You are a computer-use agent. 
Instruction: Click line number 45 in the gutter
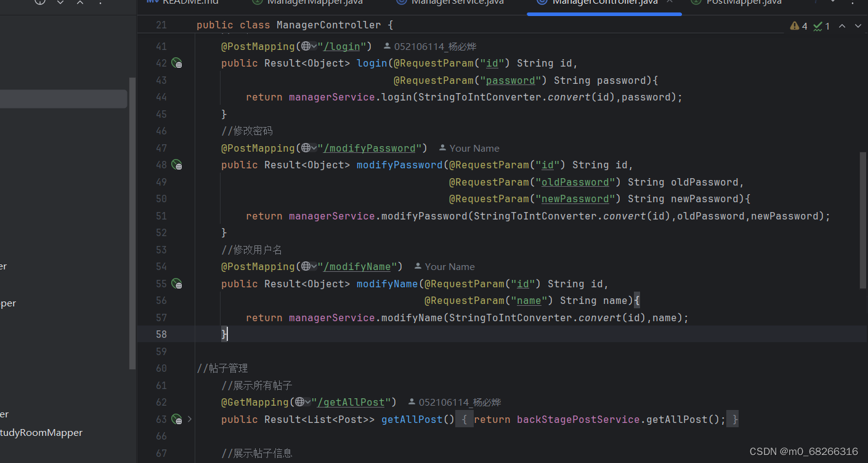click(161, 114)
